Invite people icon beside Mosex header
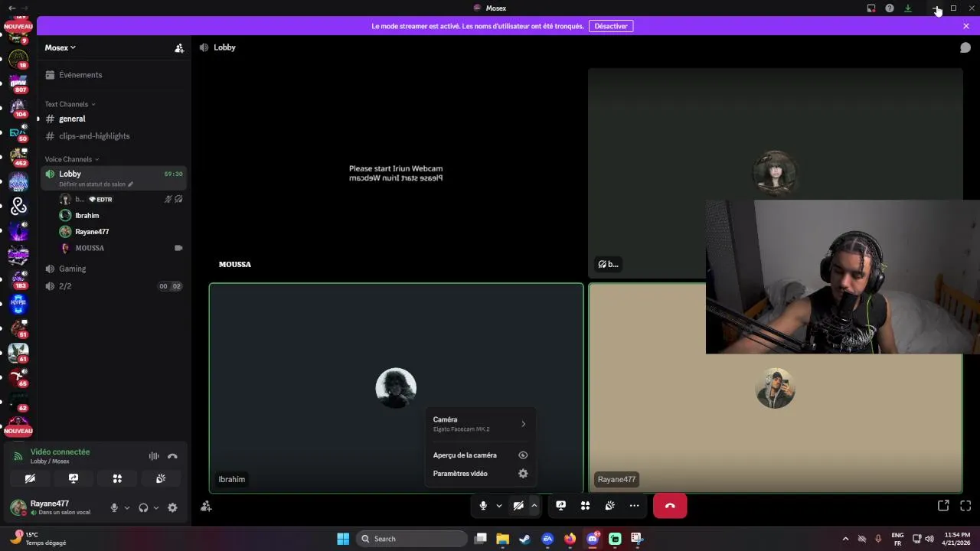This screenshot has width=980, height=551. tap(179, 47)
